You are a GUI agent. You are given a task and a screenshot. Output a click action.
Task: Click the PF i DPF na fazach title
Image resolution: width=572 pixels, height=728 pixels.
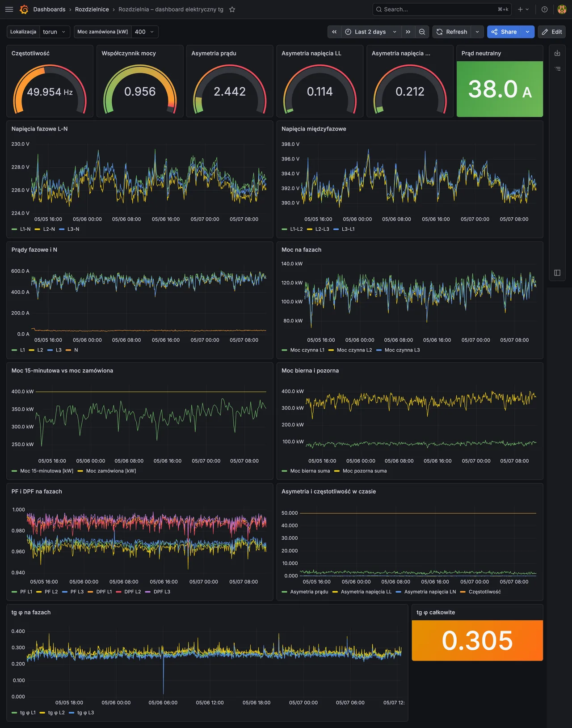pyautogui.click(x=37, y=491)
